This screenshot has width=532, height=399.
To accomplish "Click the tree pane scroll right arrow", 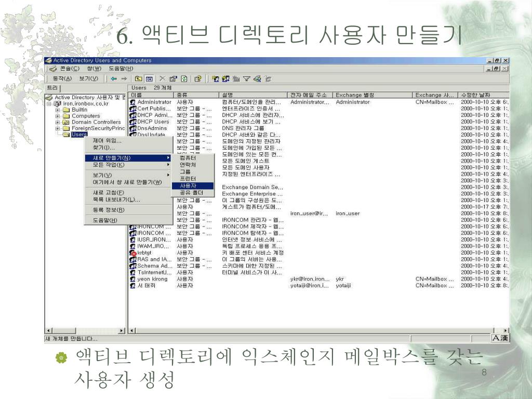I will [x=122, y=330].
